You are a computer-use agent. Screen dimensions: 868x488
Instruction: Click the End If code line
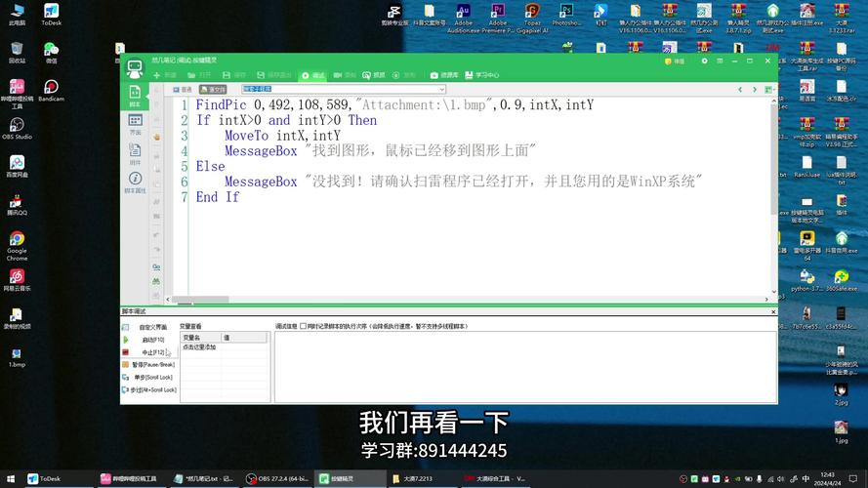tap(217, 197)
